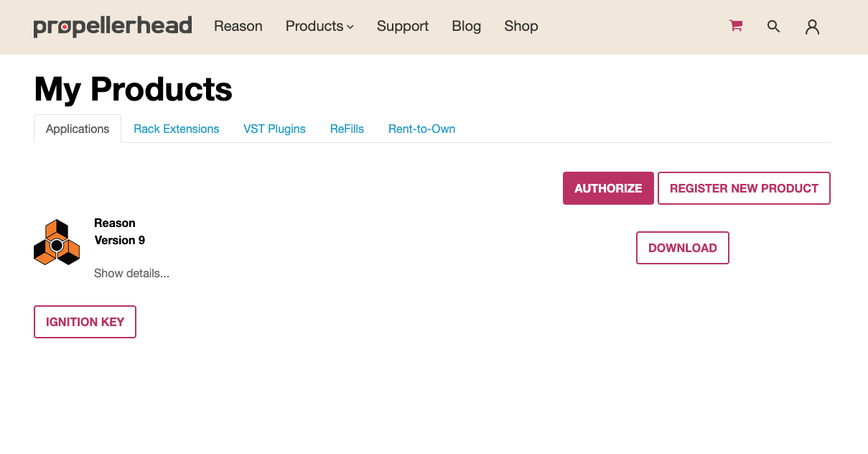Expand Show details for Reason
The image size is (868, 454).
(x=131, y=273)
